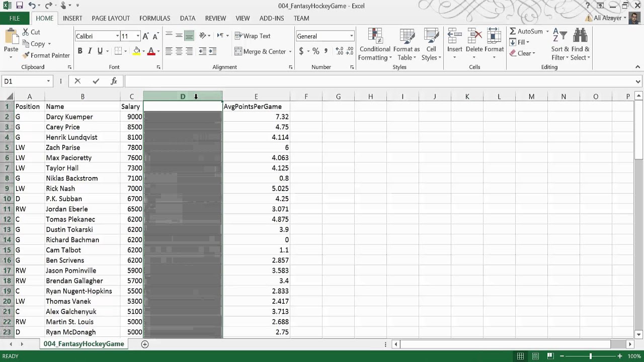Click Merge & Center button
The width and height of the screenshot is (644, 362).
(x=260, y=51)
